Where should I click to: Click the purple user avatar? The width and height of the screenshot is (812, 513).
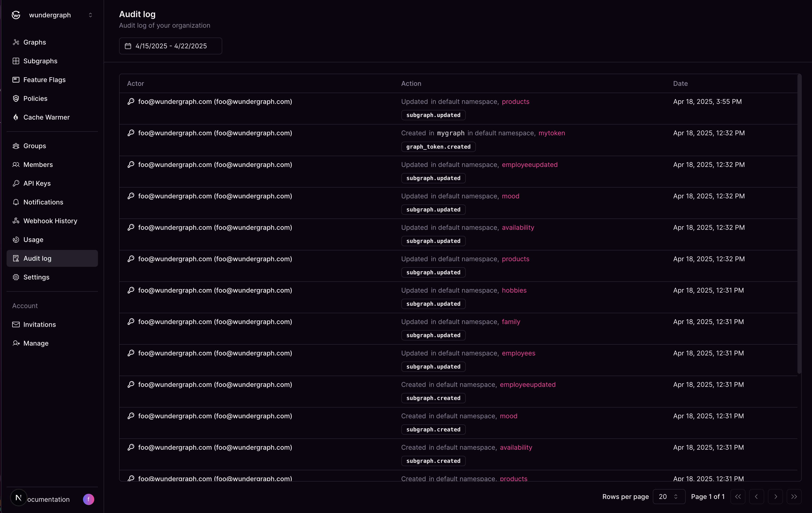pos(89,499)
